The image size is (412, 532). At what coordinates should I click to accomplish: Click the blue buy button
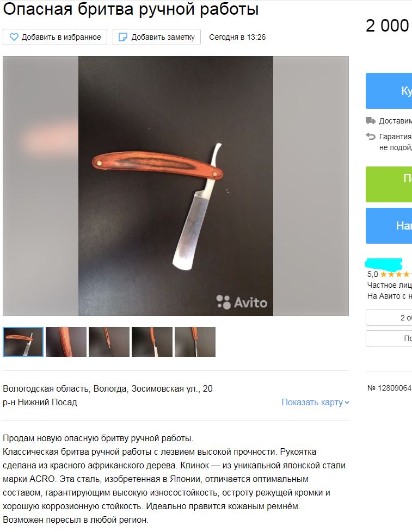tap(389, 91)
